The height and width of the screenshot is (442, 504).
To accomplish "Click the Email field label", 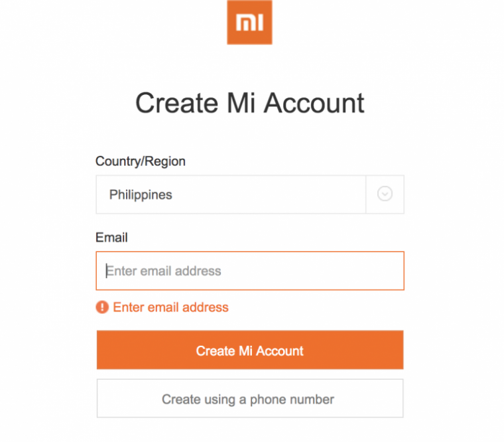I will click(111, 238).
